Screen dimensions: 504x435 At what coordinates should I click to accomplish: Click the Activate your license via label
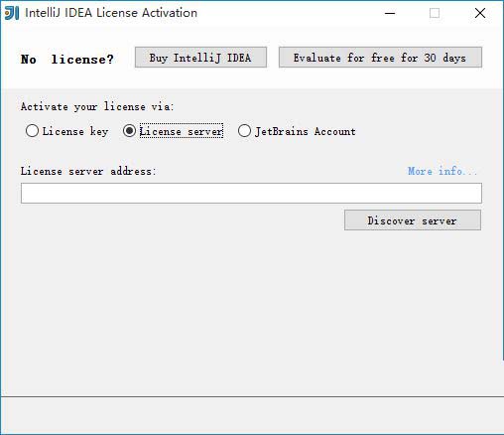(97, 106)
